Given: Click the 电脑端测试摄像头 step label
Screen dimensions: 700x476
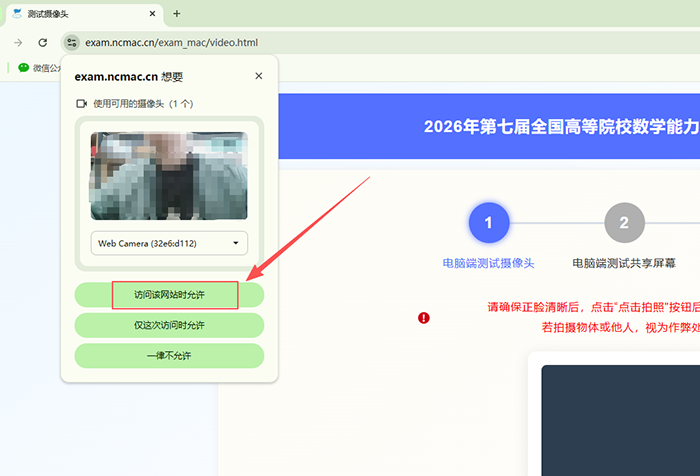Looking at the screenshot, I should coord(488,263).
